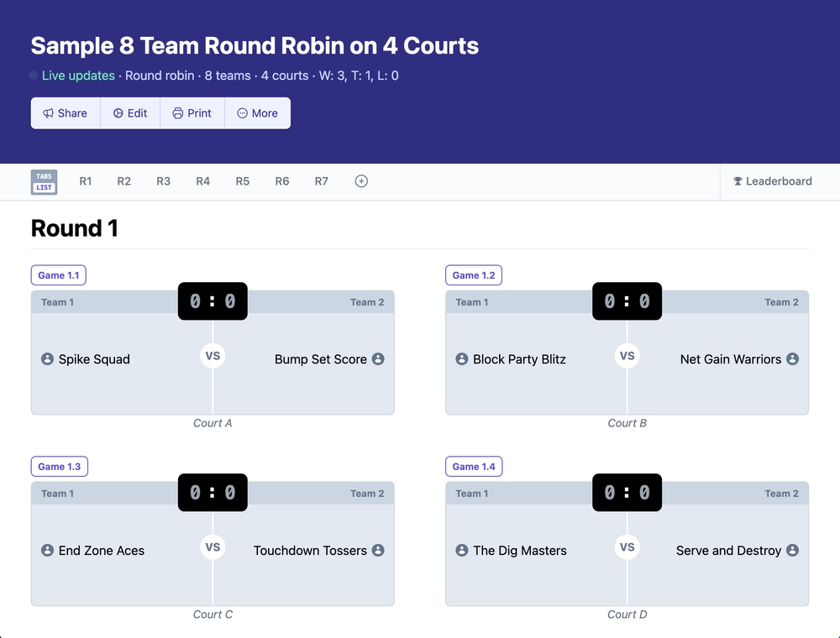Toggle between Tabs and List view
Image resolution: width=840 pixels, height=638 pixels.
tap(44, 181)
